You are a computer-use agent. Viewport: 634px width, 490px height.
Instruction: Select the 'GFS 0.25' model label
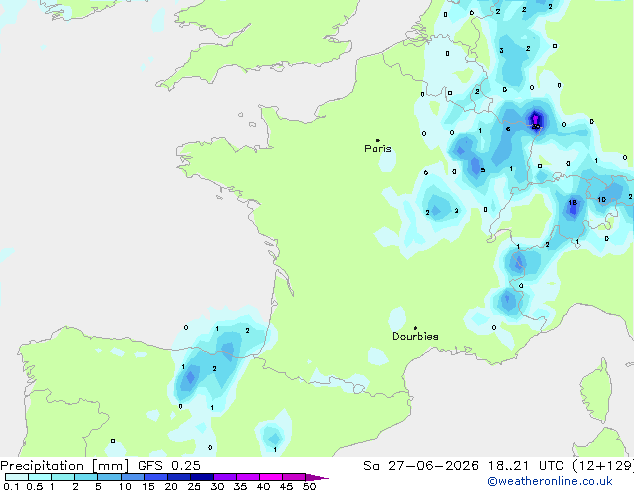[169, 466]
